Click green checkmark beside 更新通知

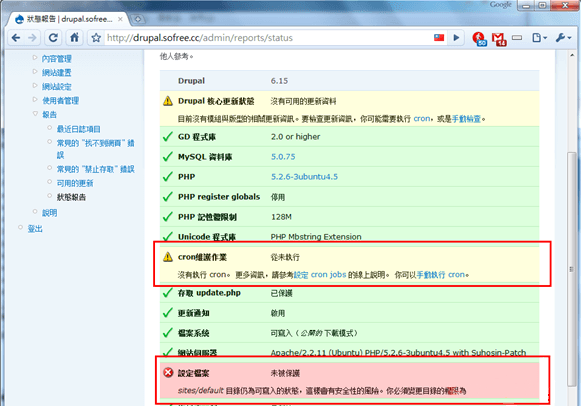tap(168, 313)
